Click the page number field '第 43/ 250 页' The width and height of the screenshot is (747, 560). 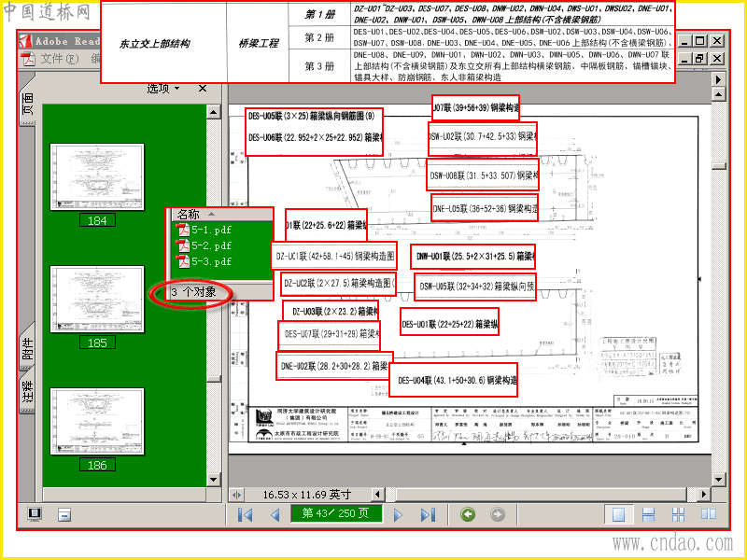coord(336,513)
